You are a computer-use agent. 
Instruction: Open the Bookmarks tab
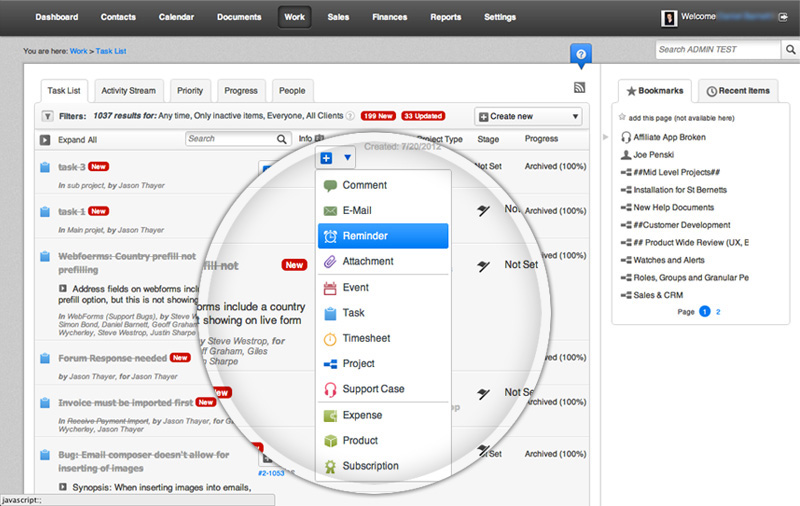[x=655, y=91]
